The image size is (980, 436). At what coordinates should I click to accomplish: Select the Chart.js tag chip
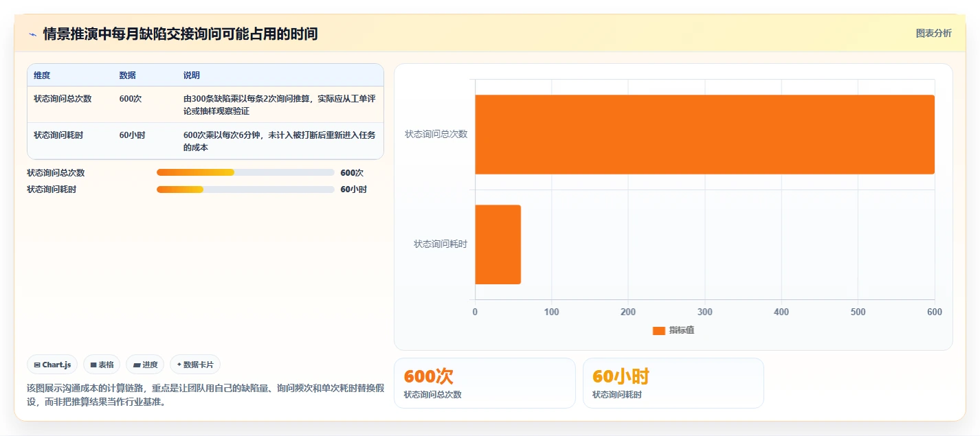click(x=52, y=365)
